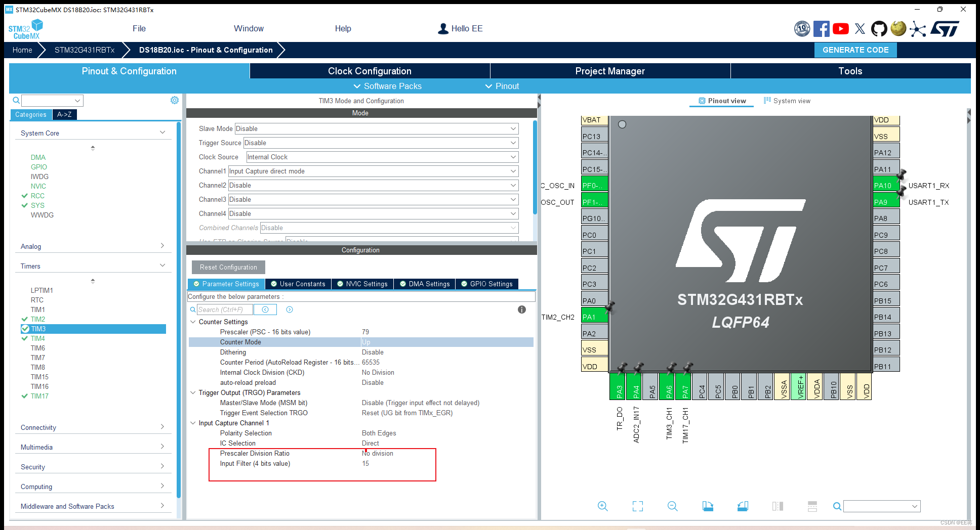Image resolution: width=980 pixels, height=530 pixels.
Task: Collapse the Counter Settings group
Action: (193, 322)
